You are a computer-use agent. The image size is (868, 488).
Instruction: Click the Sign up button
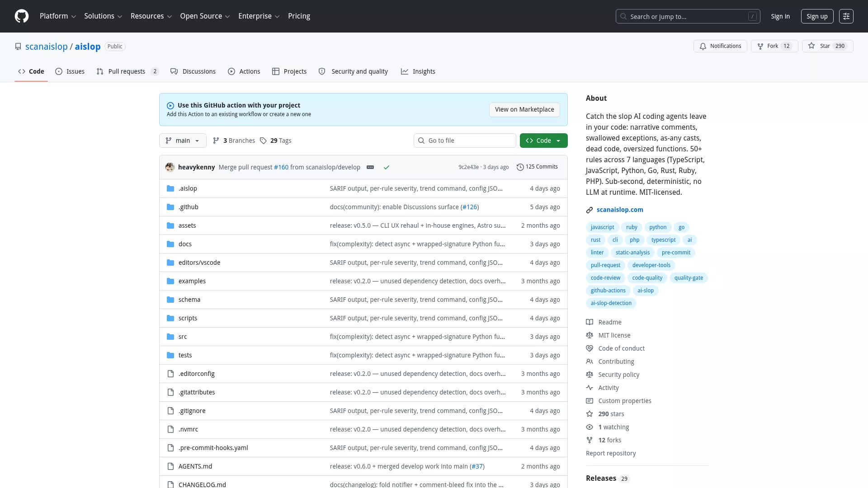pos(817,16)
